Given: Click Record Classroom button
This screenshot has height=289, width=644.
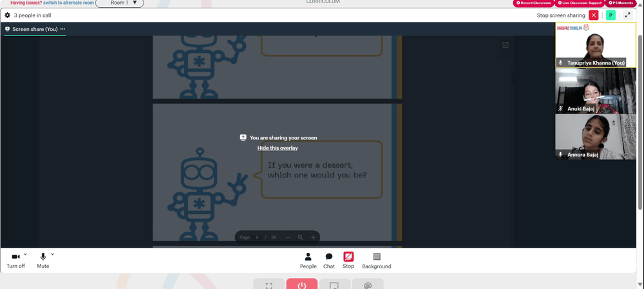Looking at the screenshot, I should (533, 3).
